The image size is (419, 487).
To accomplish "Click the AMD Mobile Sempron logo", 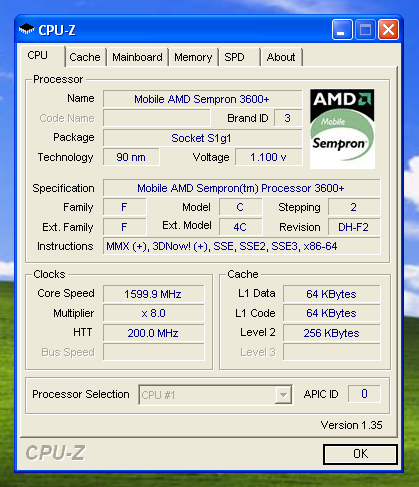I will (x=342, y=129).
